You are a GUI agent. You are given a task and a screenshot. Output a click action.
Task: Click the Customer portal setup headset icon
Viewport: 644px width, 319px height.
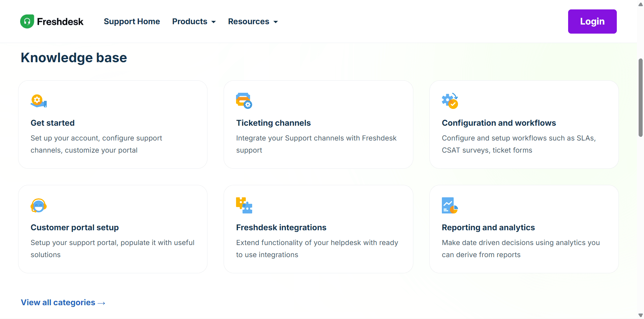tap(39, 205)
